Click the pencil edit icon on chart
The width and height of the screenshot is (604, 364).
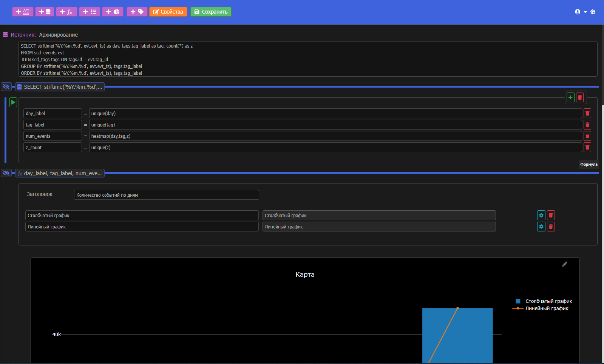point(564,264)
